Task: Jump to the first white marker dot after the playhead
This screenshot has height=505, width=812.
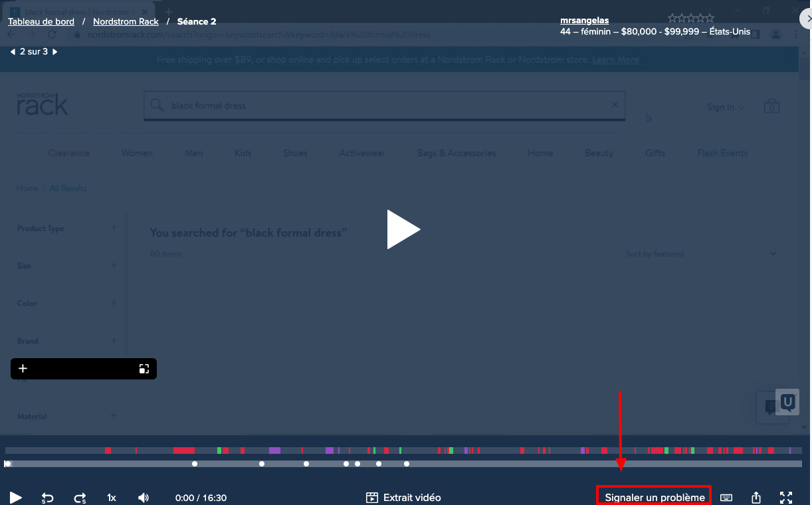Action: [195, 464]
